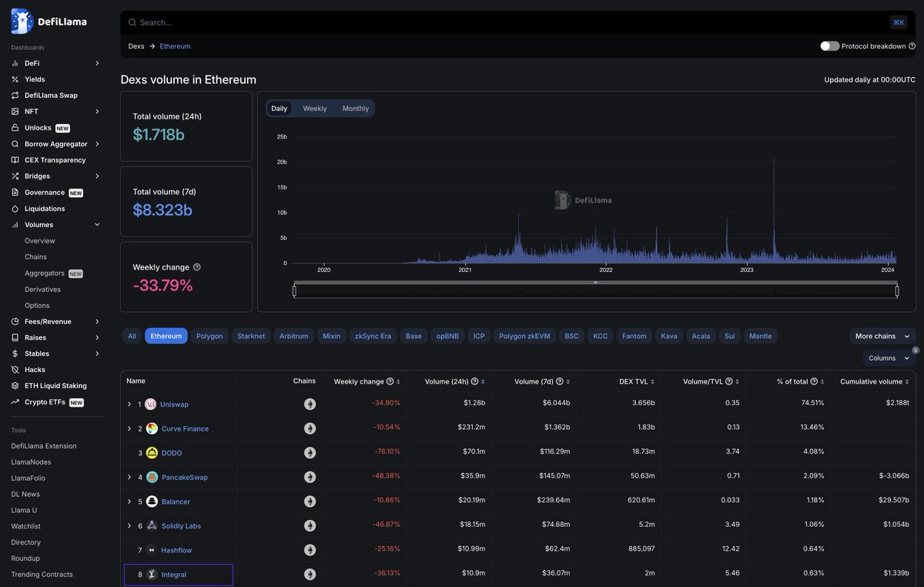
Task: Open the LlamaFolio tool link
Action: pyautogui.click(x=28, y=478)
